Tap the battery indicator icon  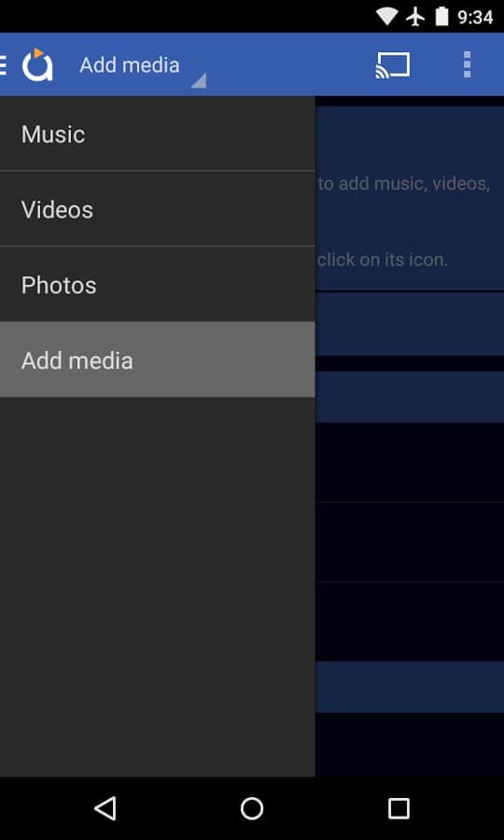441,17
